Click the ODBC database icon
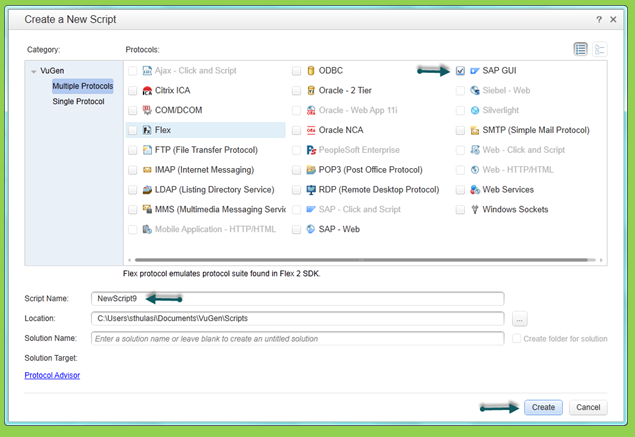 (311, 71)
